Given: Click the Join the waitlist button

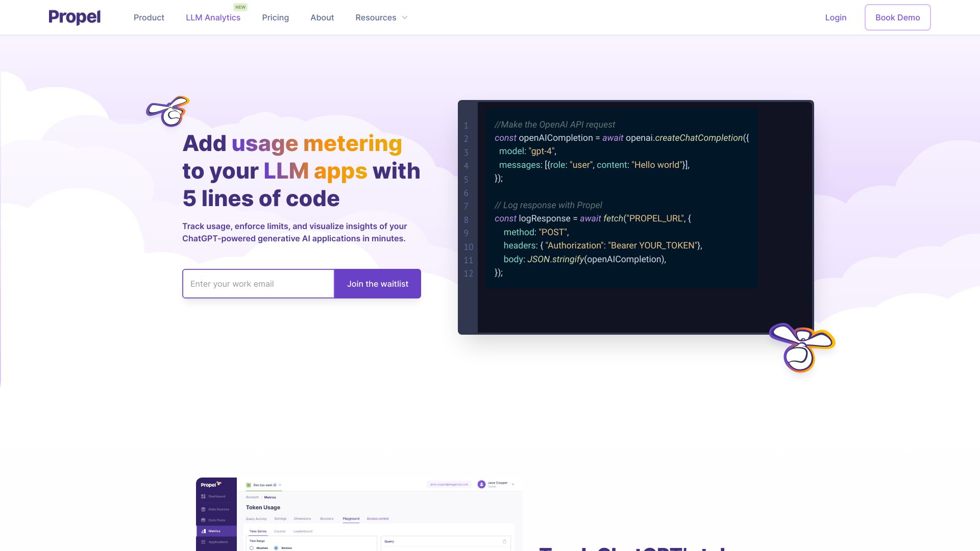Looking at the screenshot, I should pos(377,284).
